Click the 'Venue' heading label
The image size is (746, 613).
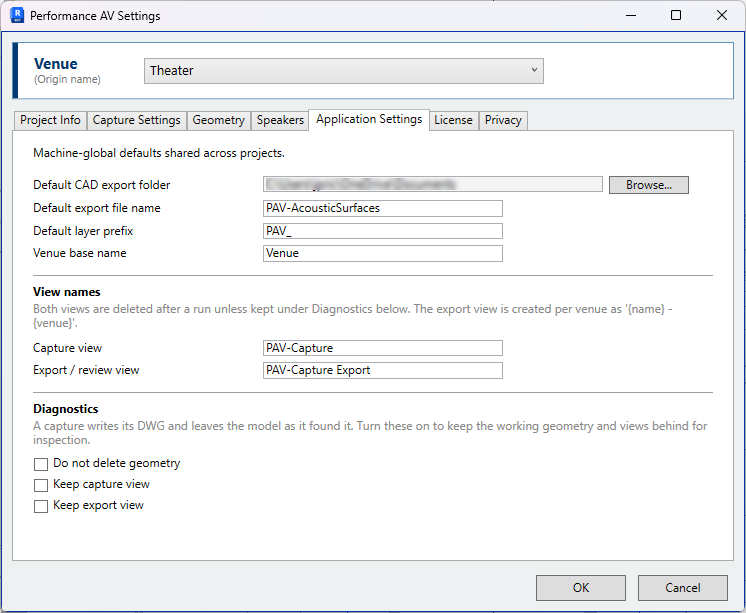[x=56, y=64]
